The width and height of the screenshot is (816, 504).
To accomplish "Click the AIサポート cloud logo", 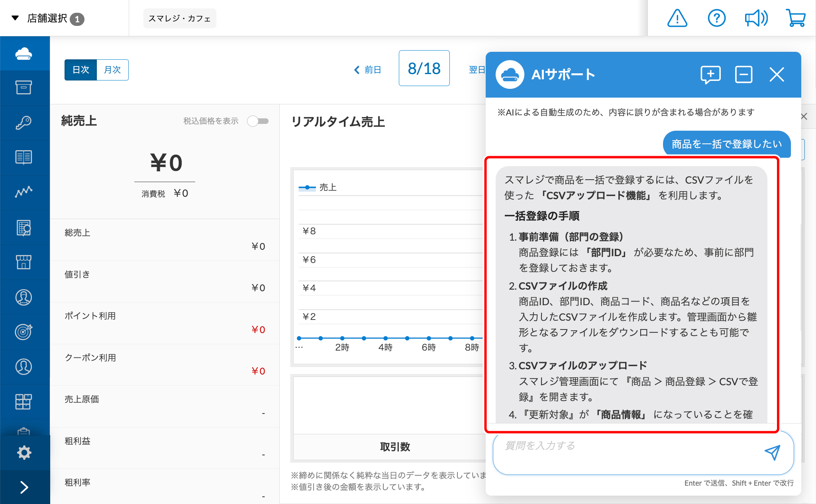I will pos(510,75).
